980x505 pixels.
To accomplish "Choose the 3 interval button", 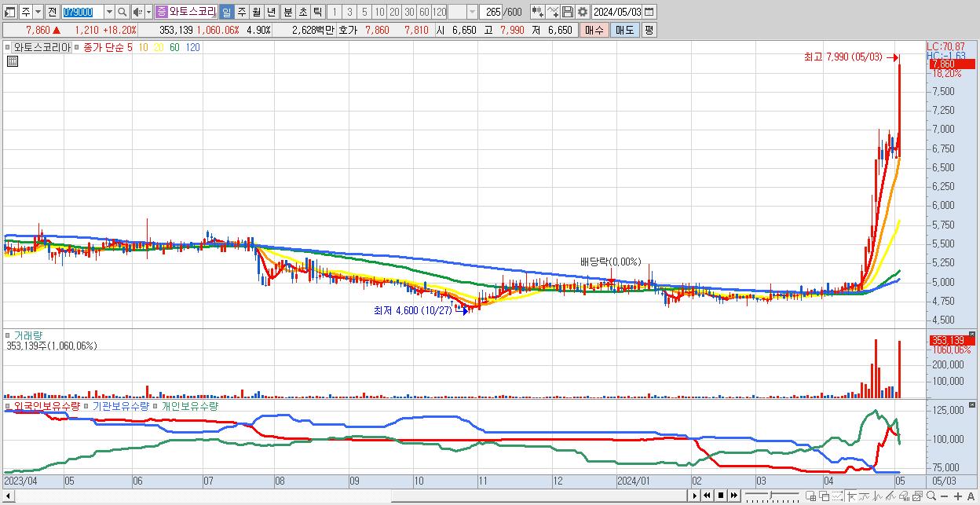I will 349,12.
